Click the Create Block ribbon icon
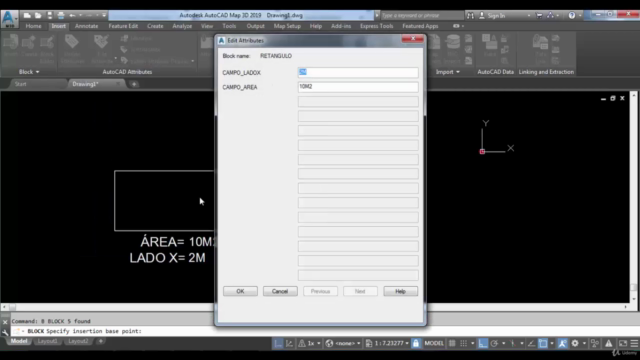Screen dimensions: 640x360 pyautogui.click(x=29, y=46)
